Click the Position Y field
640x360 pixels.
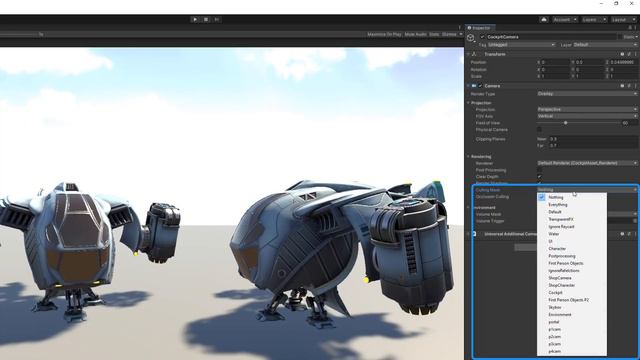pos(589,62)
